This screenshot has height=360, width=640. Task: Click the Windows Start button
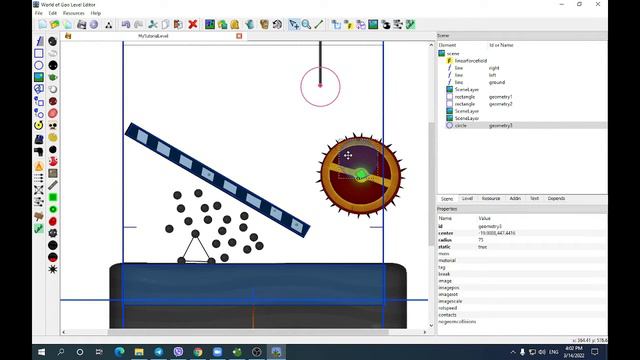(x=41, y=352)
